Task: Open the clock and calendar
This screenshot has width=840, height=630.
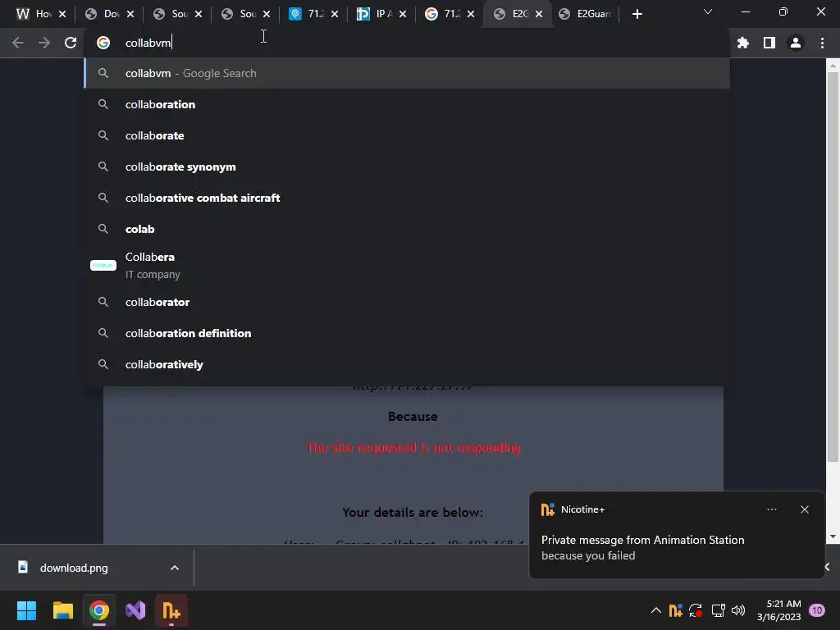Action: pyautogui.click(x=779, y=610)
